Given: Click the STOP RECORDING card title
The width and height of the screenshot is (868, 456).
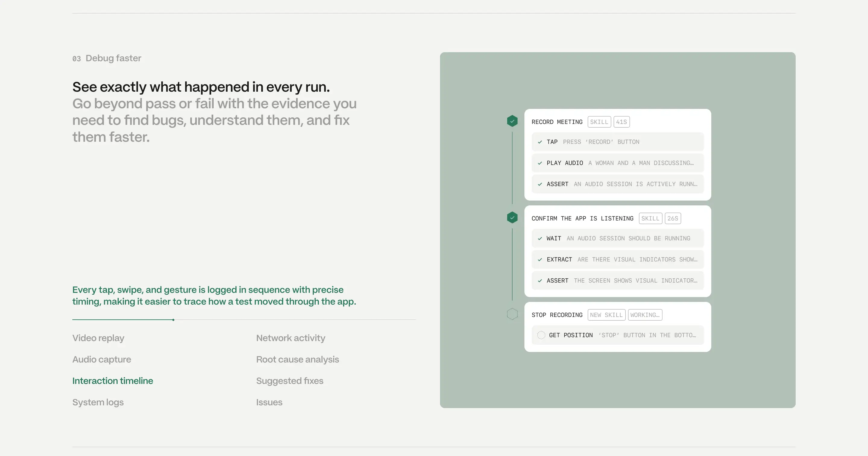Looking at the screenshot, I should point(557,315).
